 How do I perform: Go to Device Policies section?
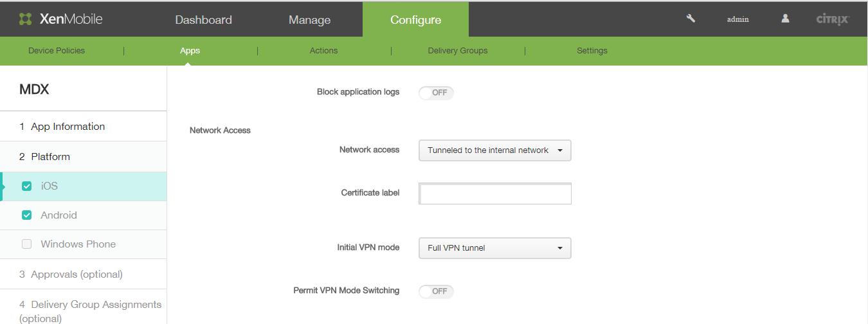point(57,51)
